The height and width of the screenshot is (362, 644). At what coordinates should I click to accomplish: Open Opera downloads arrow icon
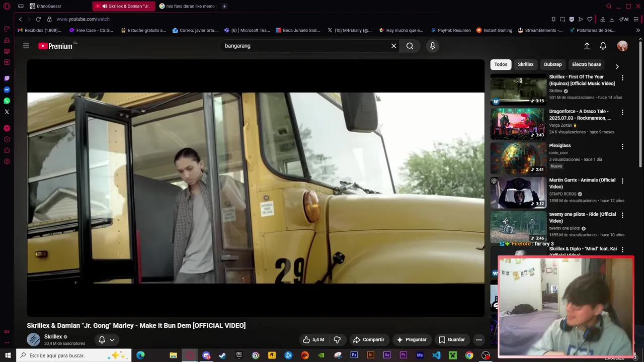pos(612,19)
